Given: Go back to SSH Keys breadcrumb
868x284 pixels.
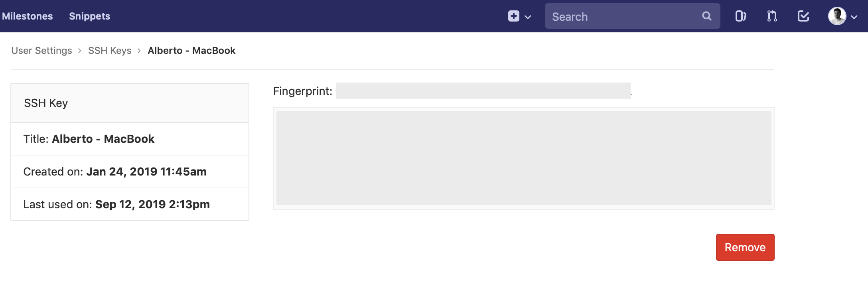Looking at the screenshot, I should (110, 51).
